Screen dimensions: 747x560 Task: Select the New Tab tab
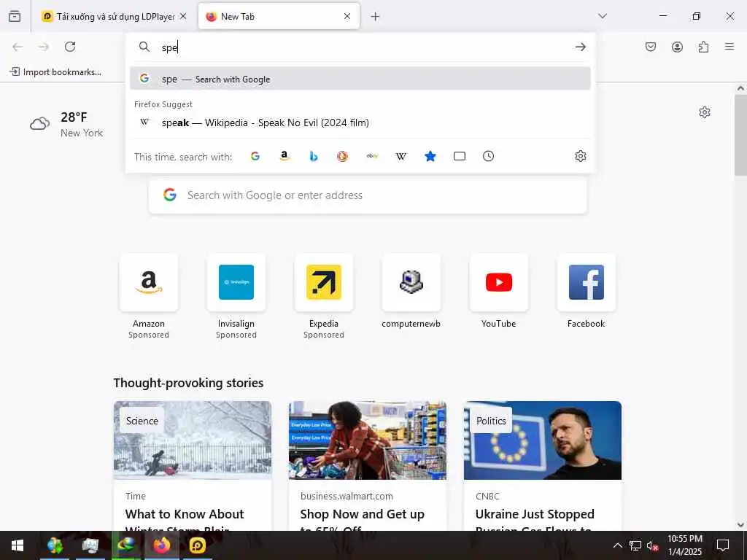(279, 16)
